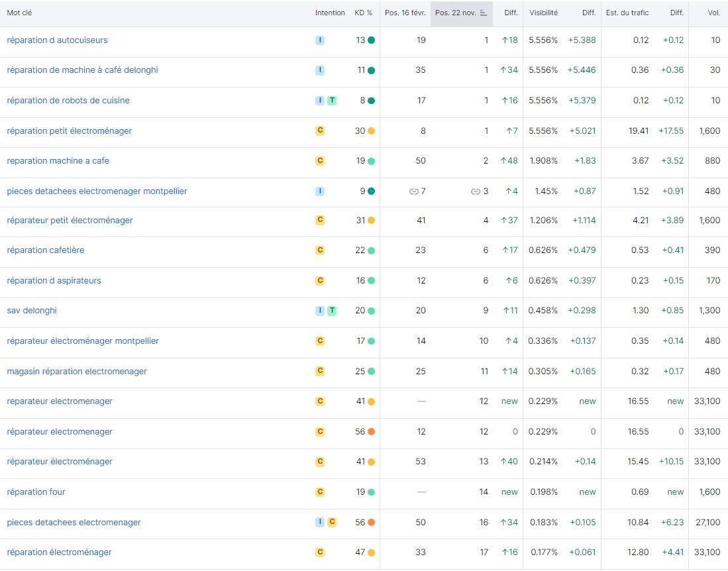
Task: Sort the table by KD % column
Action: (x=363, y=13)
